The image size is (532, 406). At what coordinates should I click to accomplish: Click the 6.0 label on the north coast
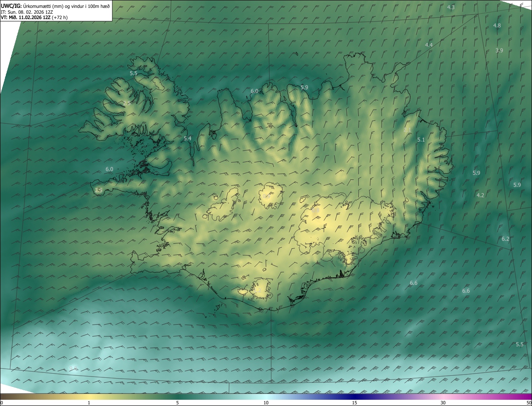tap(254, 91)
